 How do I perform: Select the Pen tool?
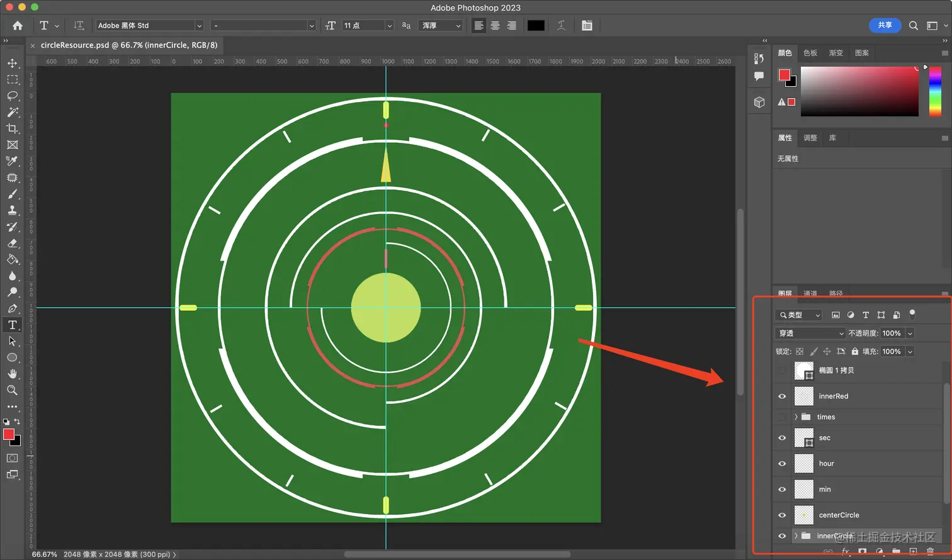pos(12,308)
